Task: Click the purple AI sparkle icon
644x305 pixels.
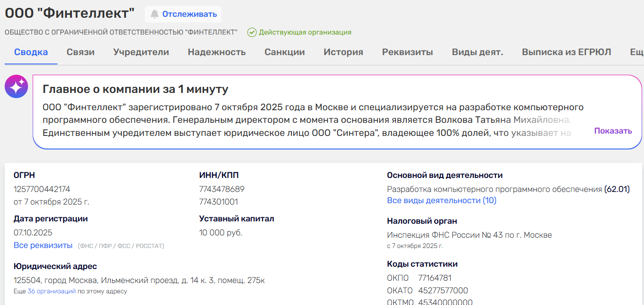Action: point(16,86)
